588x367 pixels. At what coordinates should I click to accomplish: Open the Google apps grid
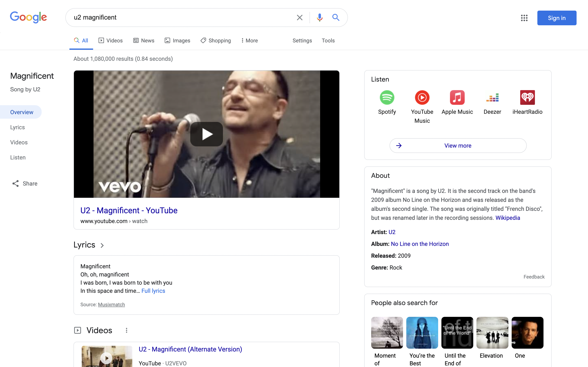point(524,18)
